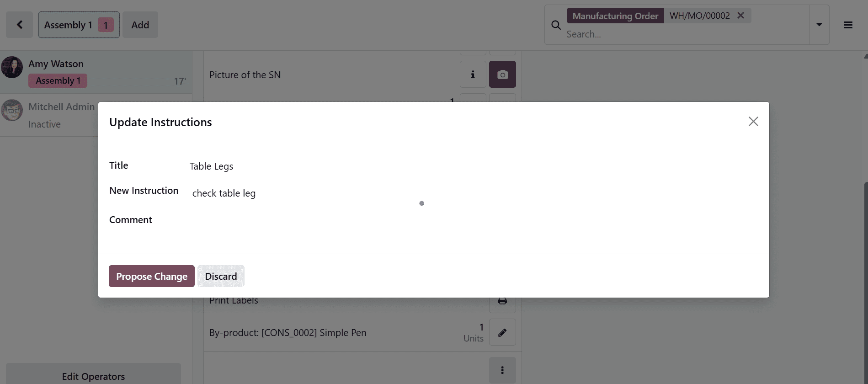Click the Edit Operators button
The image size is (868, 384).
(93, 376)
